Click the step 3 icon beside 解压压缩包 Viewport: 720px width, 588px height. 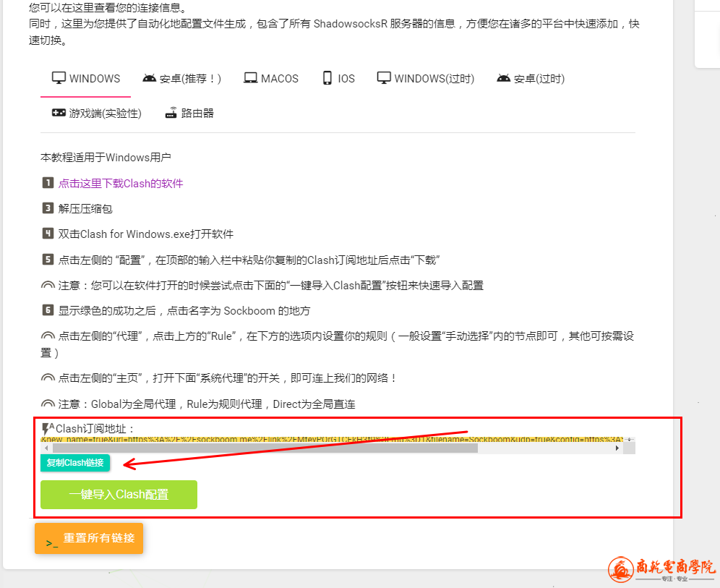click(x=48, y=208)
